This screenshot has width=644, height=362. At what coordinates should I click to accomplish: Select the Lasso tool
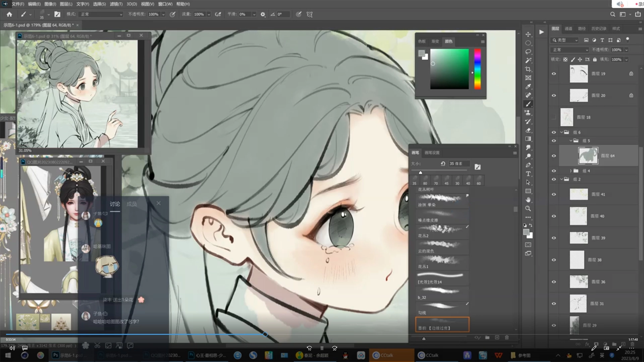tap(528, 52)
